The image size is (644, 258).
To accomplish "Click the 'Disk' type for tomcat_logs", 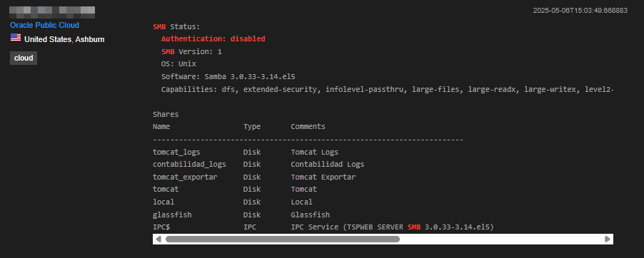I will [x=252, y=153].
